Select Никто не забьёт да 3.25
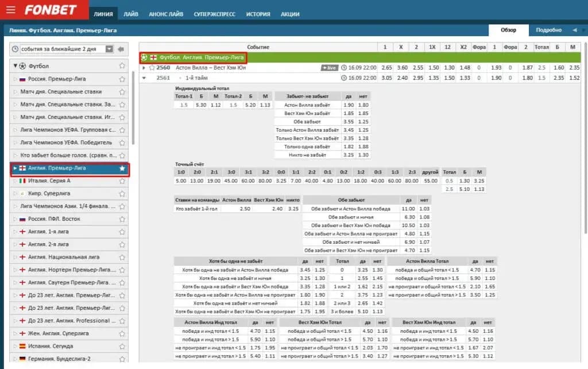The height and width of the screenshot is (369, 588). tap(349, 155)
